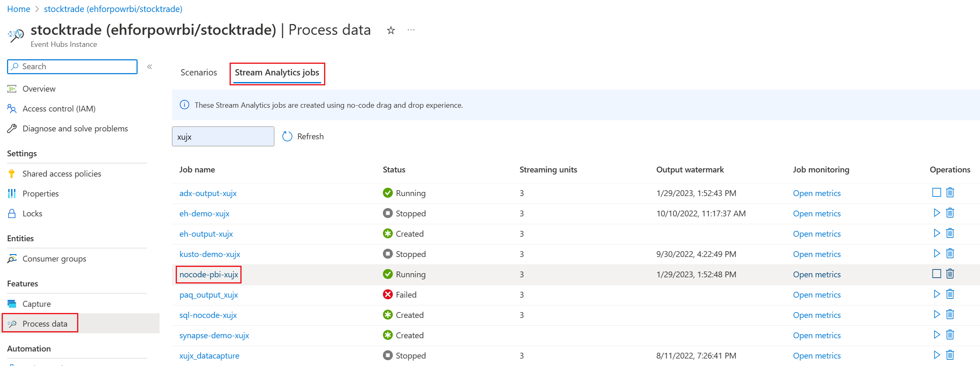
Task: Click the Streaming units column header
Action: tap(548, 170)
